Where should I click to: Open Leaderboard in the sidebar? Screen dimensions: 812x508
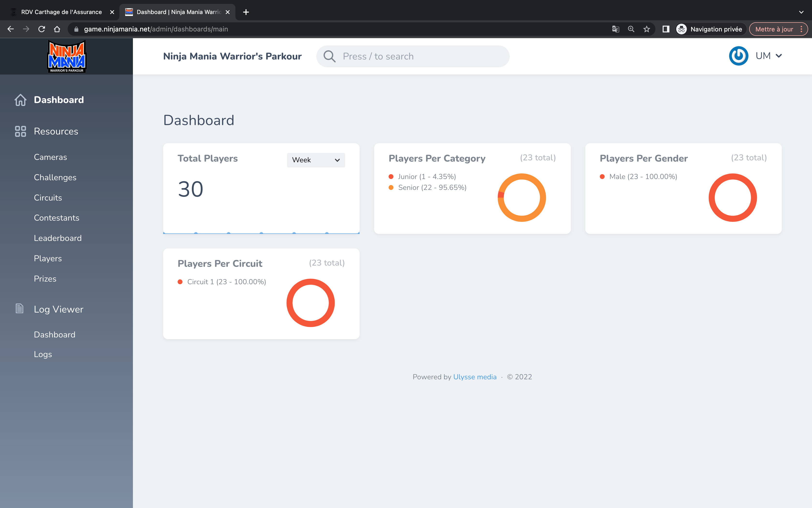[58, 238]
